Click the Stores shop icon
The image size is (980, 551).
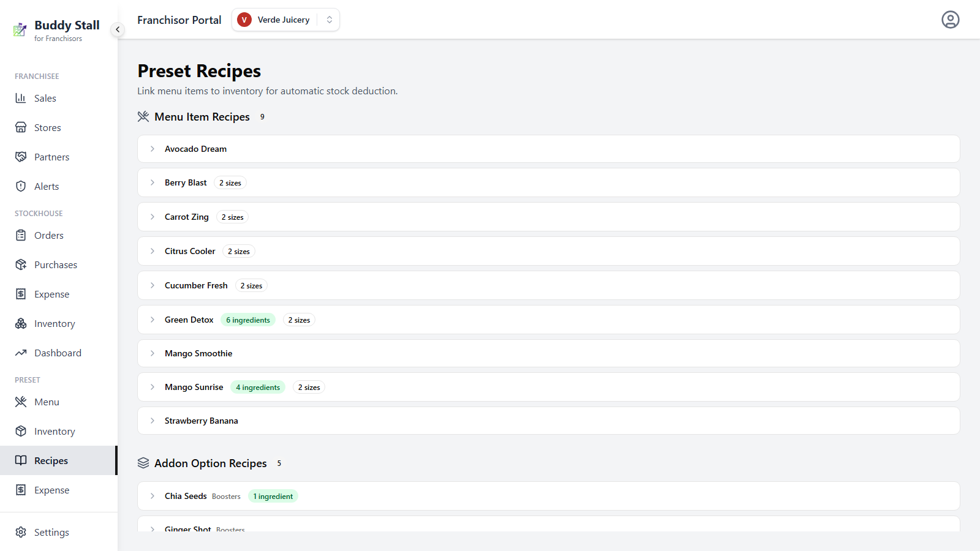click(x=21, y=127)
